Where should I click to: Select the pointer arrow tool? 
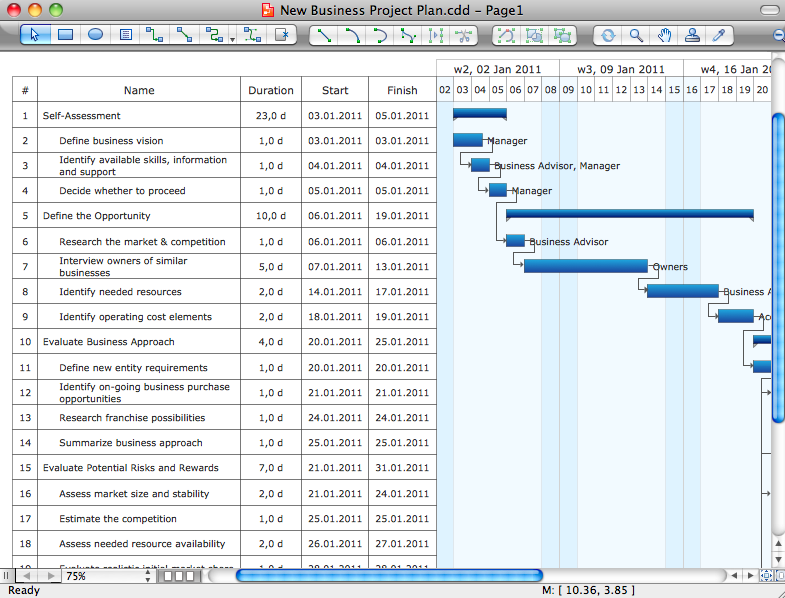pos(35,35)
